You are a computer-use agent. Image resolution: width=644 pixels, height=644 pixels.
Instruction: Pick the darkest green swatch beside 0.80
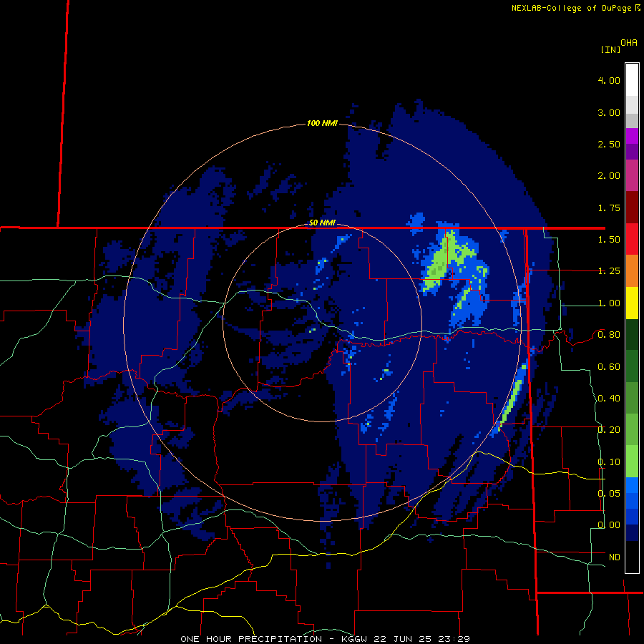pos(632,335)
